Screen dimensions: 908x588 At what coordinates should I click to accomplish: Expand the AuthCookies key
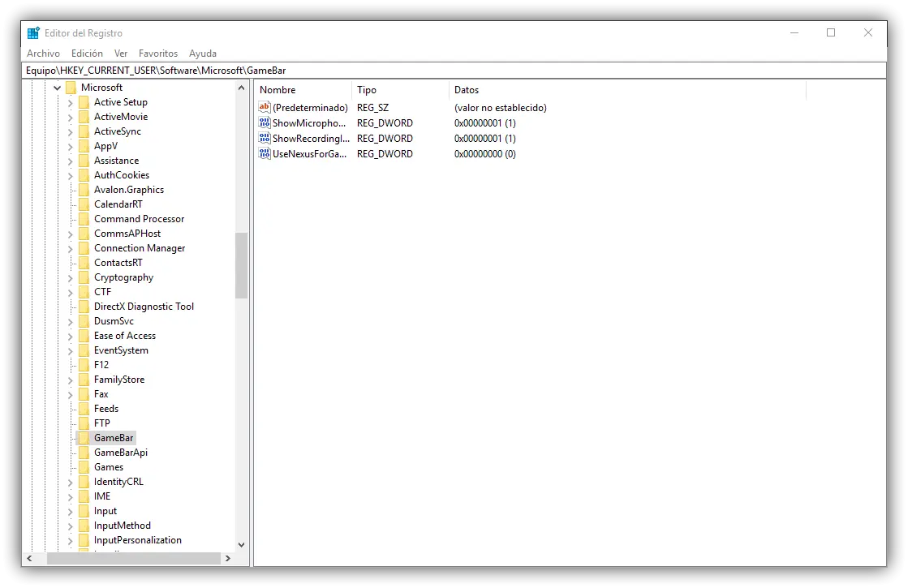click(x=70, y=175)
